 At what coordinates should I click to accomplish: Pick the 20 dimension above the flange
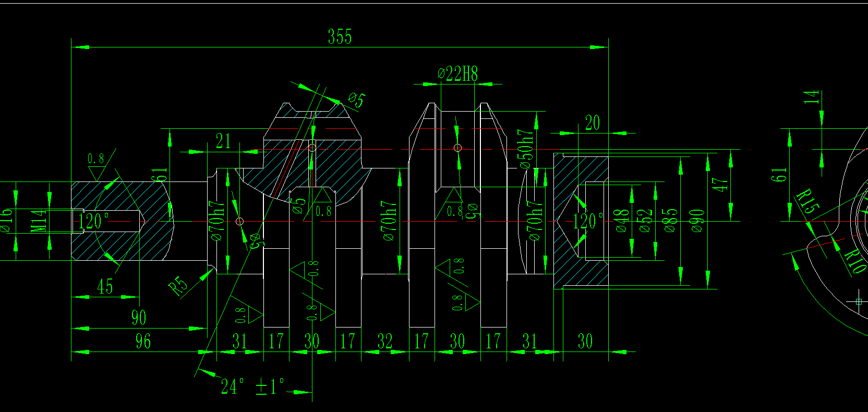pyautogui.click(x=592, y=123)
